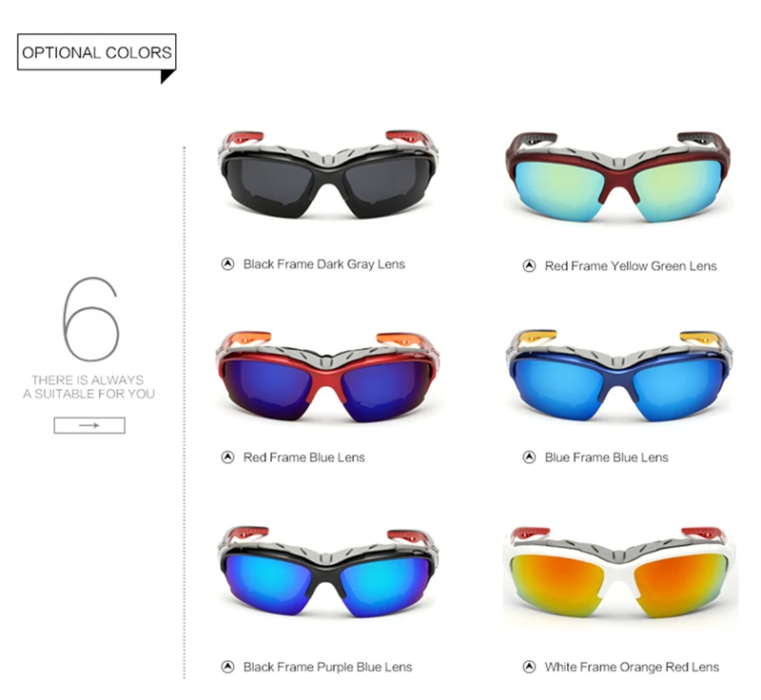Choose the Blue Frame Blue Lens sunglasses image

619,376
